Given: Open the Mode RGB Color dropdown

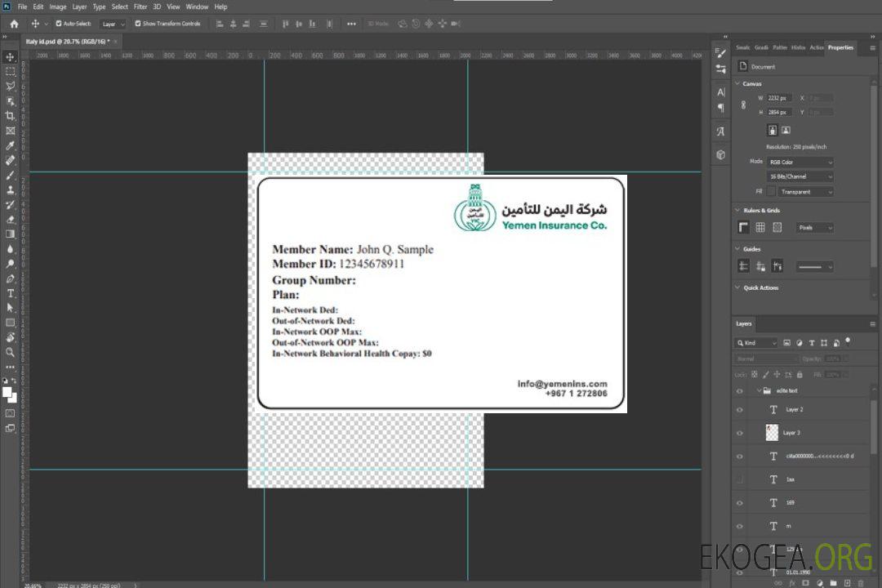Looking at the screenshot, I should pos(800,163).
